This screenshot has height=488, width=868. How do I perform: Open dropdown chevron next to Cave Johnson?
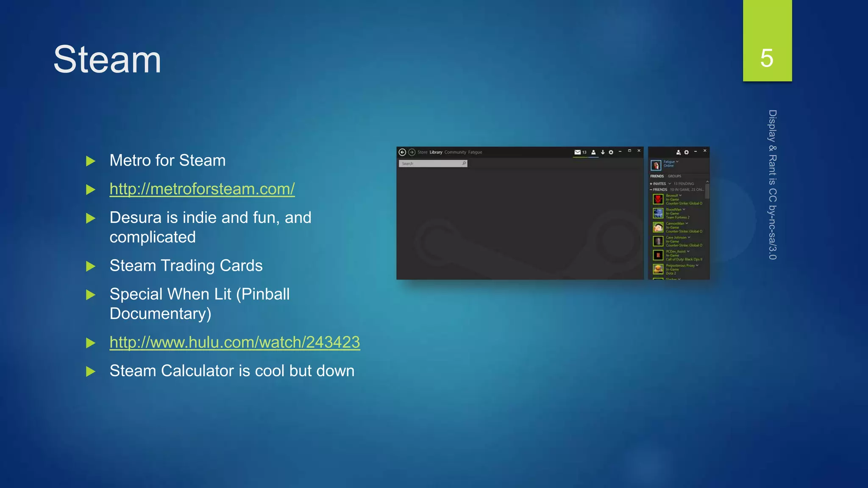pyautogui.click(x=689, y=237)
